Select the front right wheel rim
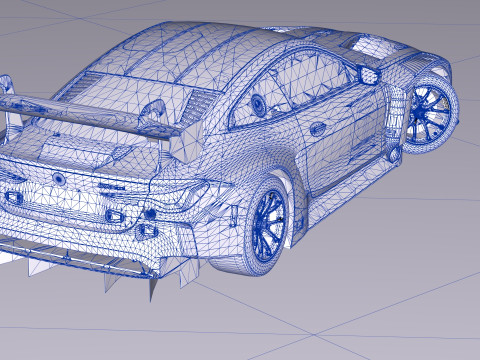Image resolution: width=480 pixels, height=360 pixels. (x=430, y=113)
